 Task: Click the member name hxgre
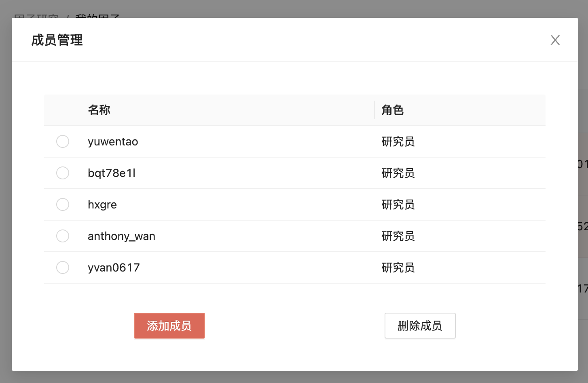(102, 205)
